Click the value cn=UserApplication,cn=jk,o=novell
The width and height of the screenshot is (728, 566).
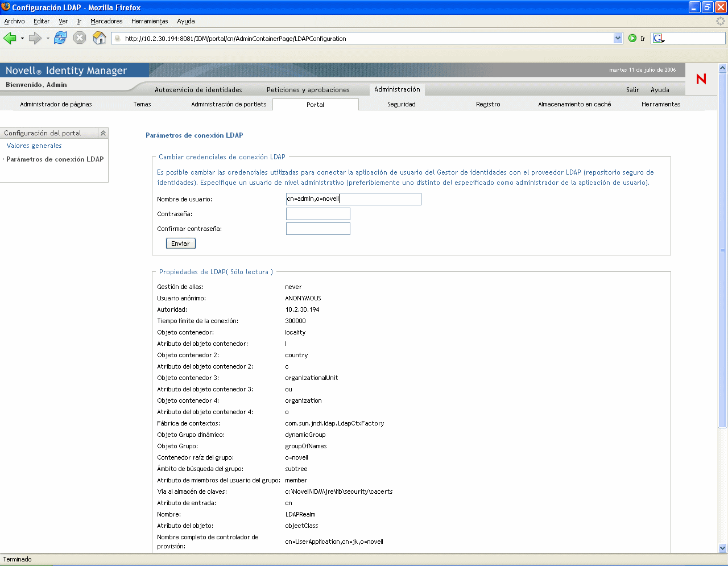334,542
